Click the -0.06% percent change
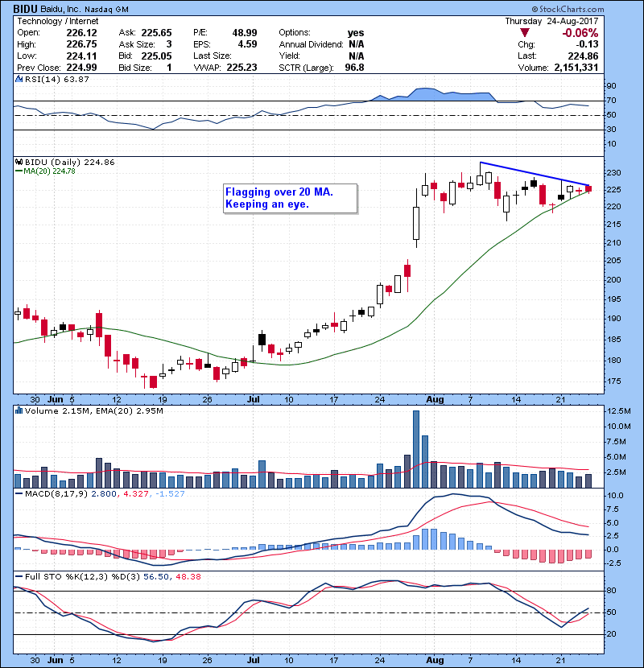Screen dimensions: 644x668 pyautogui.click(x=580, y=33)
